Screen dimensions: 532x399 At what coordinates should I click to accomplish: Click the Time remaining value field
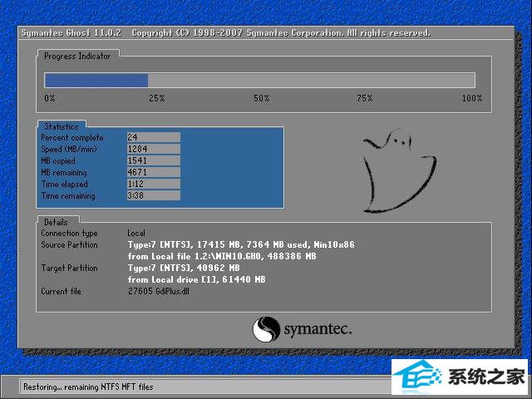[x=153, y=195]
